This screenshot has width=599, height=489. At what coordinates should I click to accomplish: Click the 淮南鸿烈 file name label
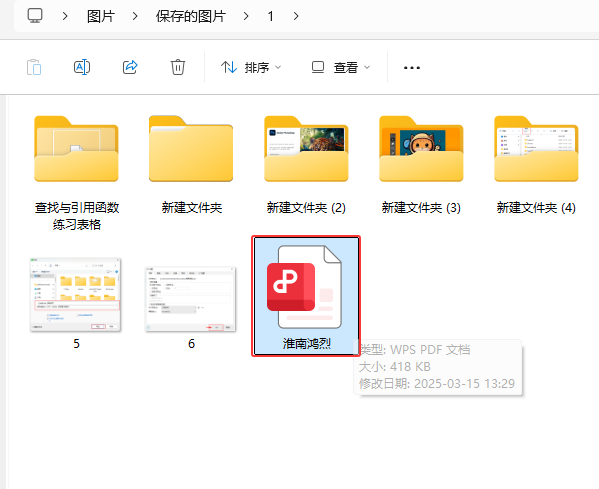(x=306, y=343)
